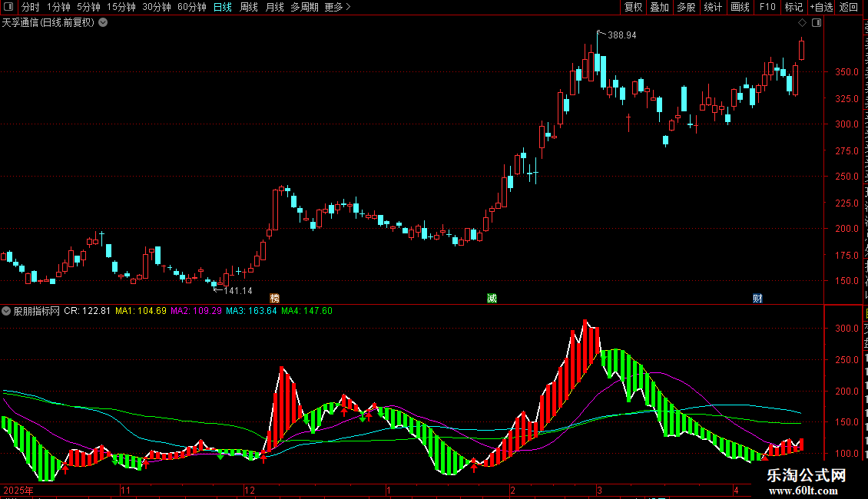Click the CR: 122.81 value

88,311
